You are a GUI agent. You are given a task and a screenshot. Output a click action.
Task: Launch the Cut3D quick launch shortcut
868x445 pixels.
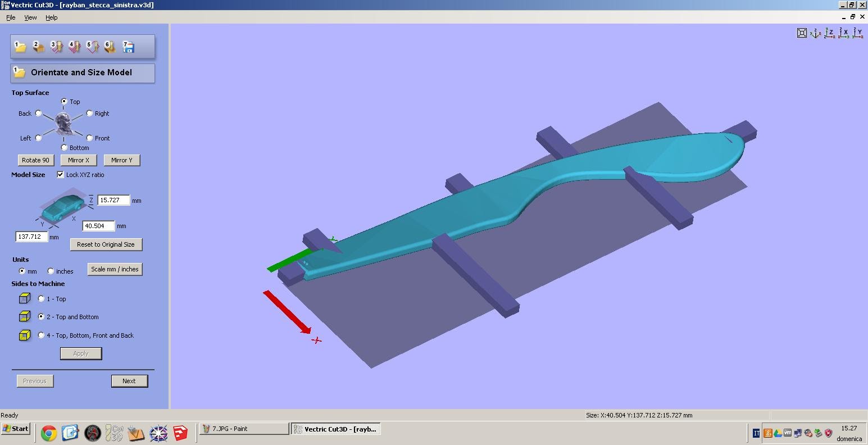point(115,433)
